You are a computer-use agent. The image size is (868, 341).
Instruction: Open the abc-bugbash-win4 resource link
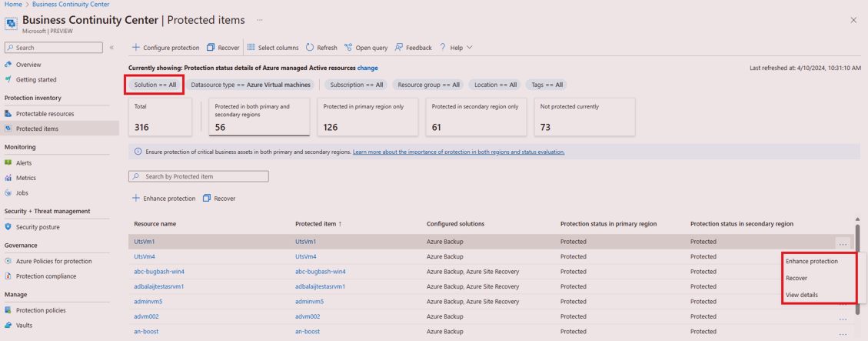[x=159, y=272]
